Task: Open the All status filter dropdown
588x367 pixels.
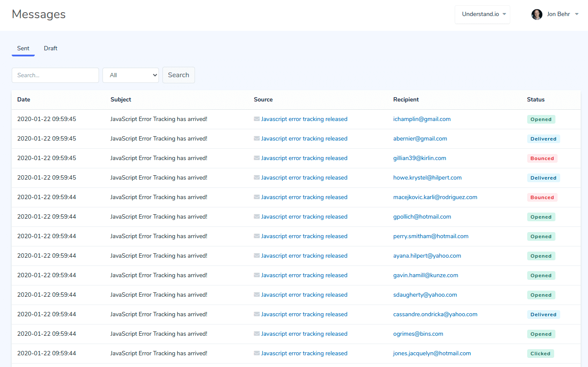Action: pyautogui.click(x=131, y=75)
